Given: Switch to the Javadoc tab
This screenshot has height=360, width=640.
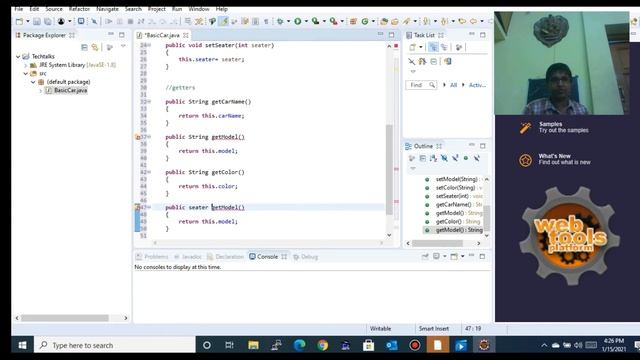Looking at the screenshot, I should click(187, 257).
